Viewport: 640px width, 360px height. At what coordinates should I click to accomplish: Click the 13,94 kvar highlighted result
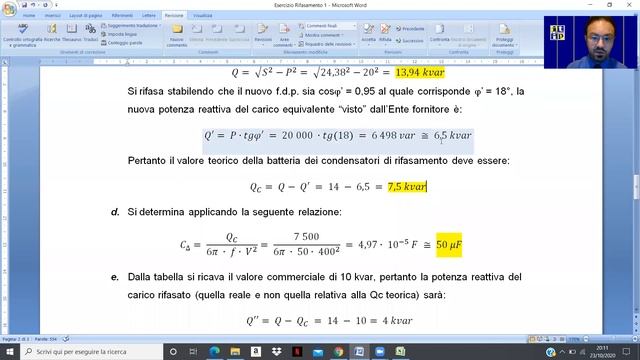[x=420, y=73]
